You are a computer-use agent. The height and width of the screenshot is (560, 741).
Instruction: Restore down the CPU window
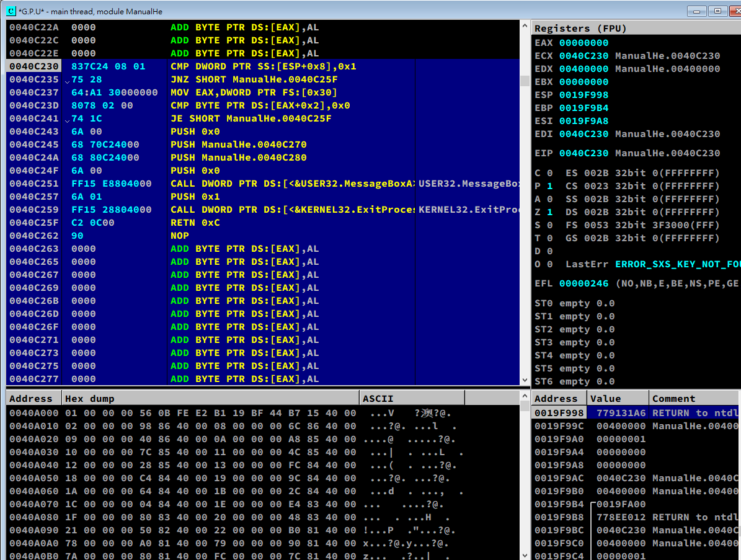[717, 11]
